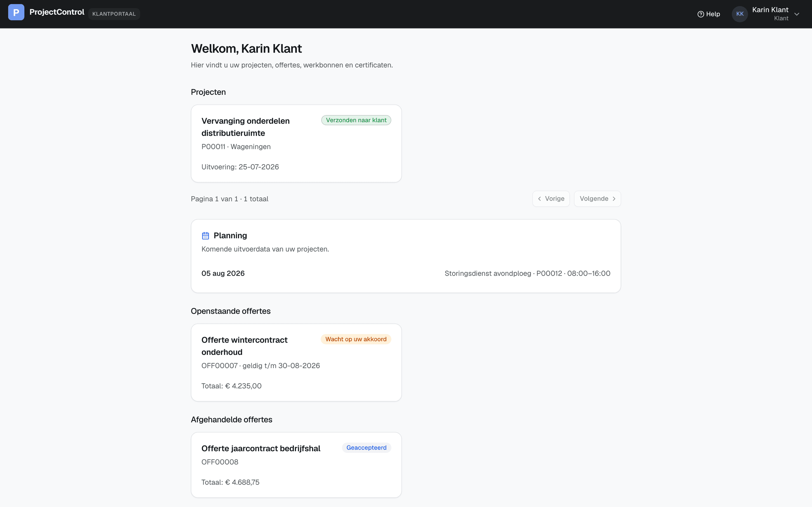Click the ProjectControl brand name
The height and width of the screenshot is (507, 812).
point(57,12)
